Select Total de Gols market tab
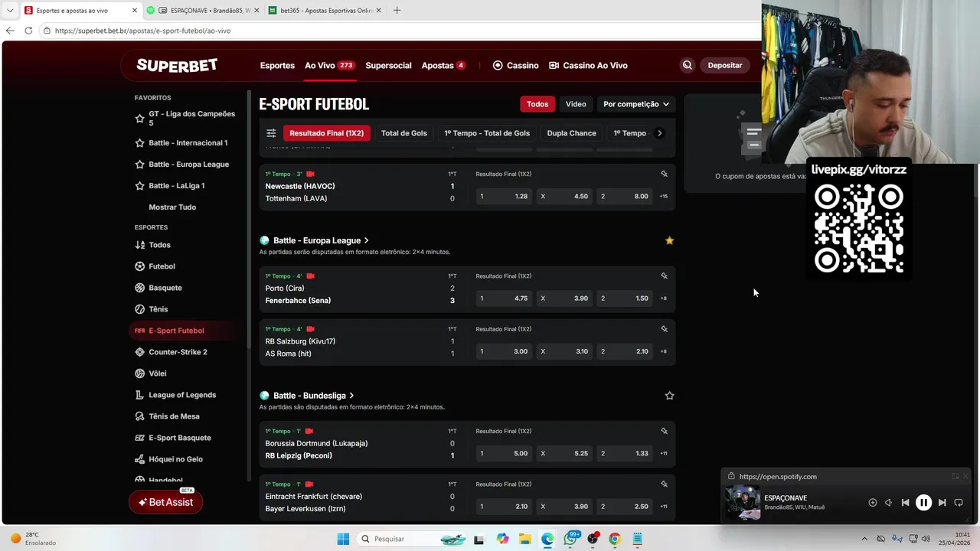Image resolution: width=980 pixels, height=551 pixels. pyautogui.click(x=404, y=133)
